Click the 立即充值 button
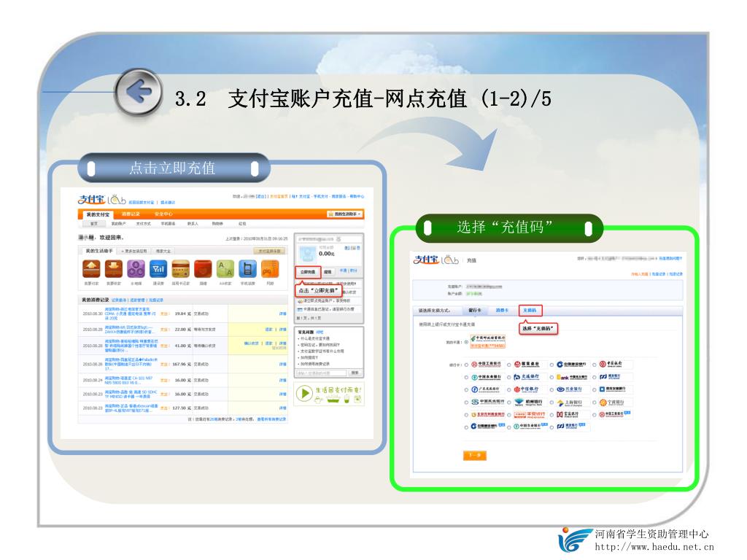This screenshot has width=747, height=560. pyautogui.click(x=308, y=272)
